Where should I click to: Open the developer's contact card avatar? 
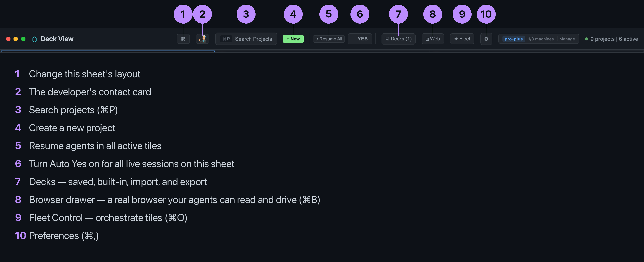click(x=203, y=39)
